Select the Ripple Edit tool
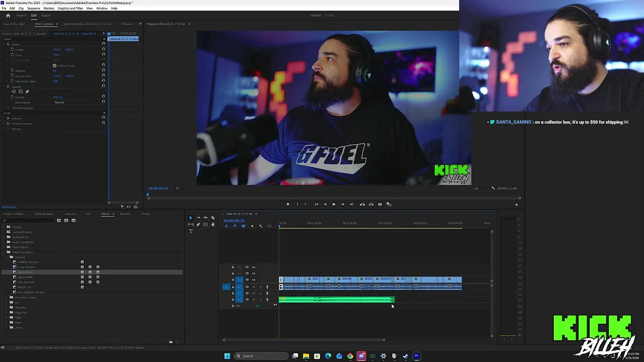The height and width of the screenshot is (362, 644). tap(205, 218)
